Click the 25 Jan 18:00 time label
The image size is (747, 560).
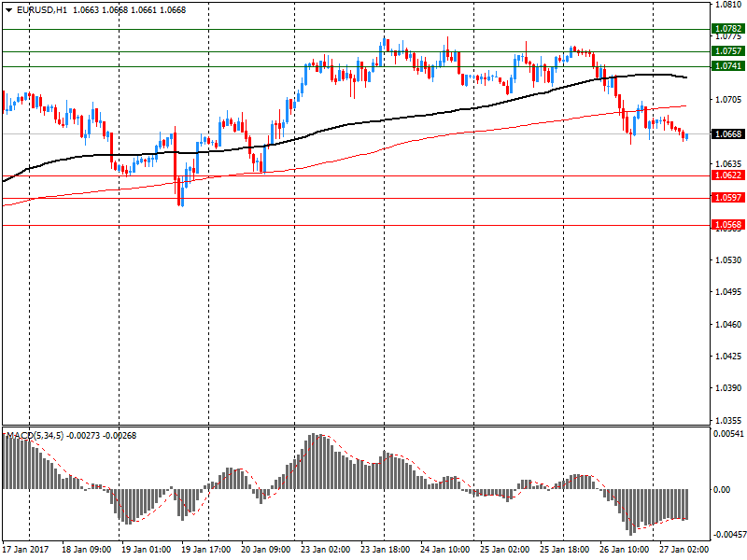click(565, 549)
